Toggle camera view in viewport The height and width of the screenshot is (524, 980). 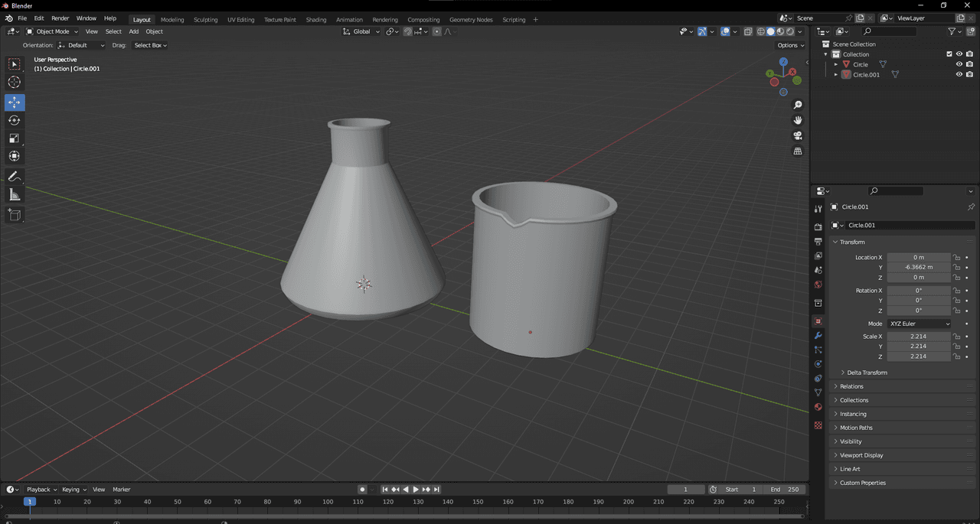(x=798, y=135)
